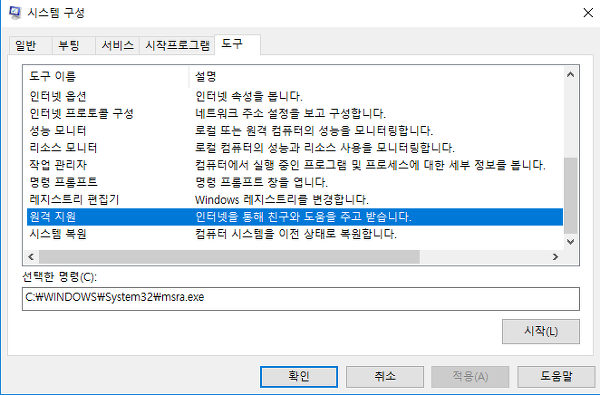Select the 시작프로그램 tab
Screen dimensions: 600x395
(x=177, y=46)
